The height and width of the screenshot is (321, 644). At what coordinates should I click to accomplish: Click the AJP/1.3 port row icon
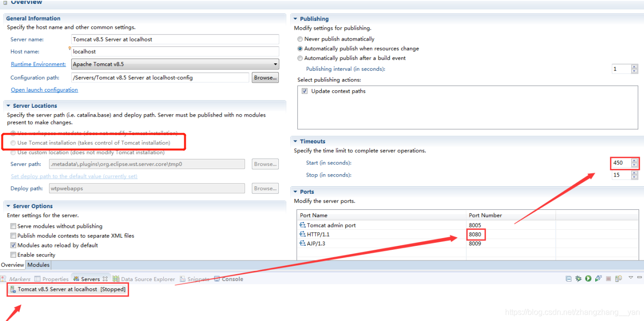coord(303,243)
